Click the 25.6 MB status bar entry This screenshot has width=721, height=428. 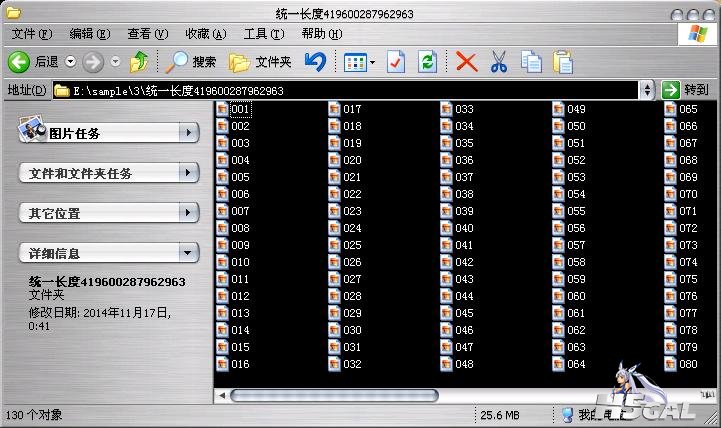click(x=500, y=415)
